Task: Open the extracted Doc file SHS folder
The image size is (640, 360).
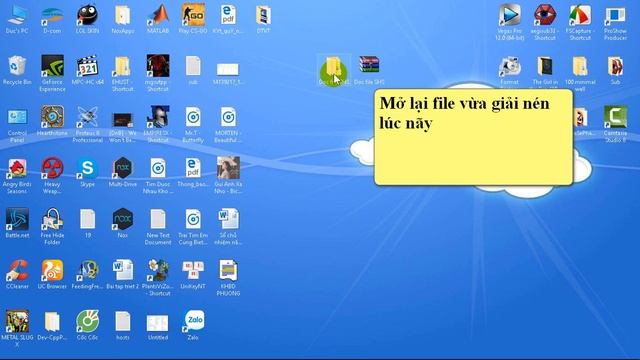Action: [x=334, y=70]
